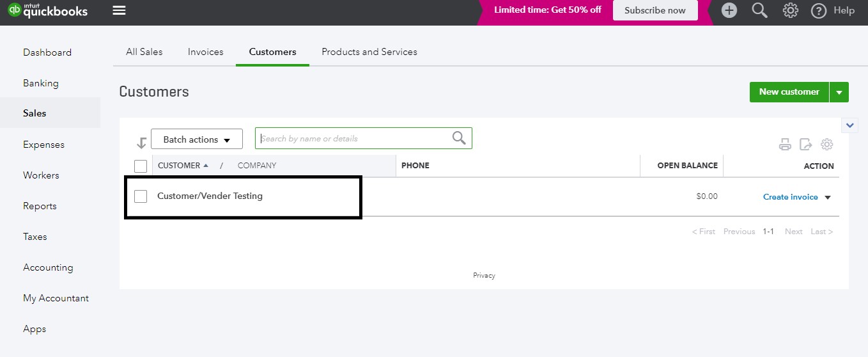
Task: Click the Create invoice link
Action: (x=790, y=197)
